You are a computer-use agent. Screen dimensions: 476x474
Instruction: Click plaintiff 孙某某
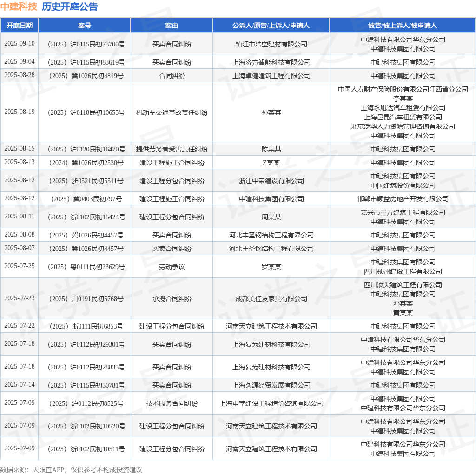(x=271, y=112)
